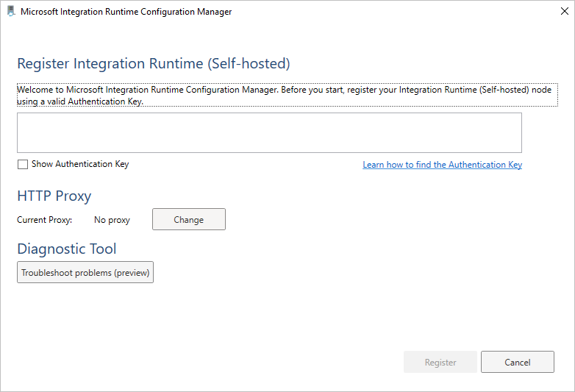Image resolution: width=575 pixels, height=392 pixels.
Task: Click the Register button
Action: (x=440, y=362)
